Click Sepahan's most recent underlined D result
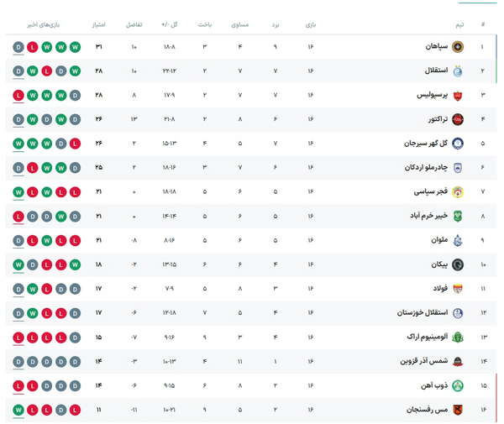The image size is (504, 424). 18,47
